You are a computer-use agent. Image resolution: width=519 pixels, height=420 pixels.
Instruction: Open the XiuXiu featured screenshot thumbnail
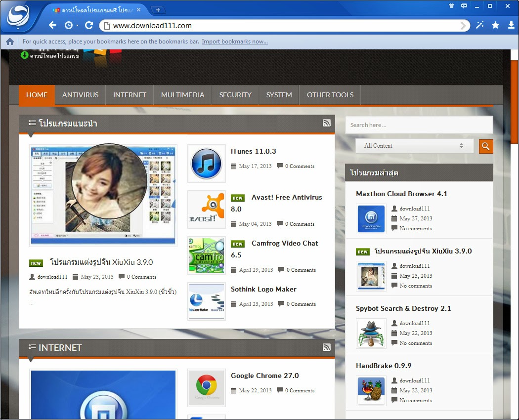103,195
